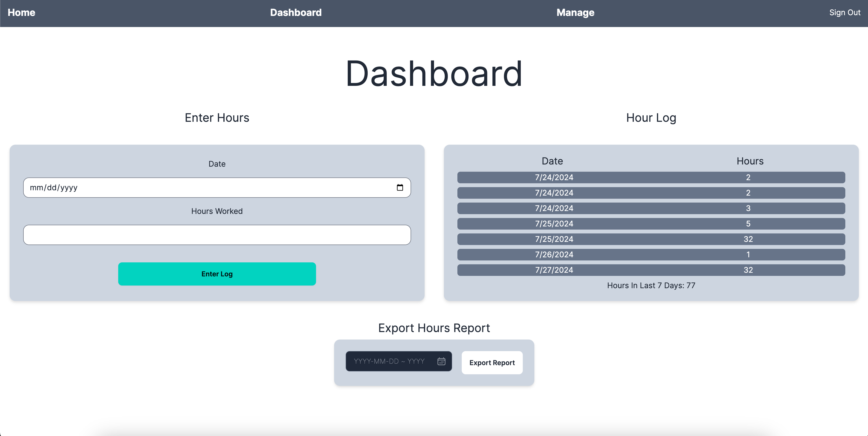868x436 pixels.
Task: Click the Export Report button
Action: pyautogui.click(x=492, y=362)
